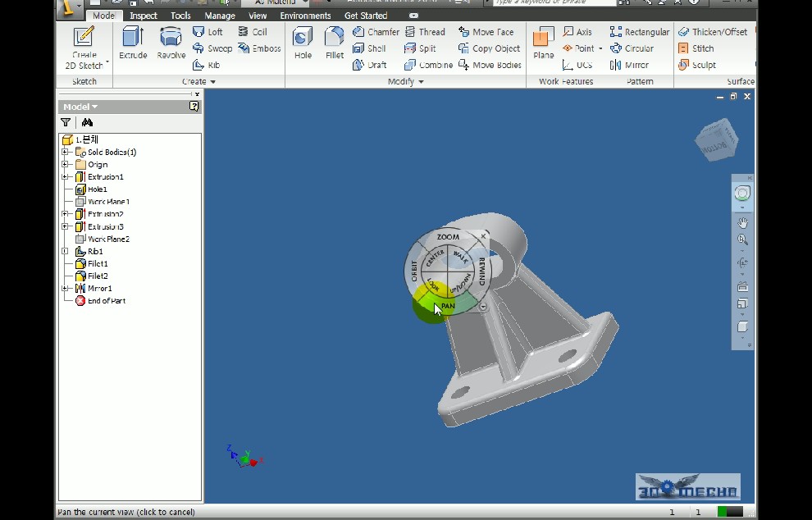Define a UCS

pyautogui.click(x=577, y=65)
